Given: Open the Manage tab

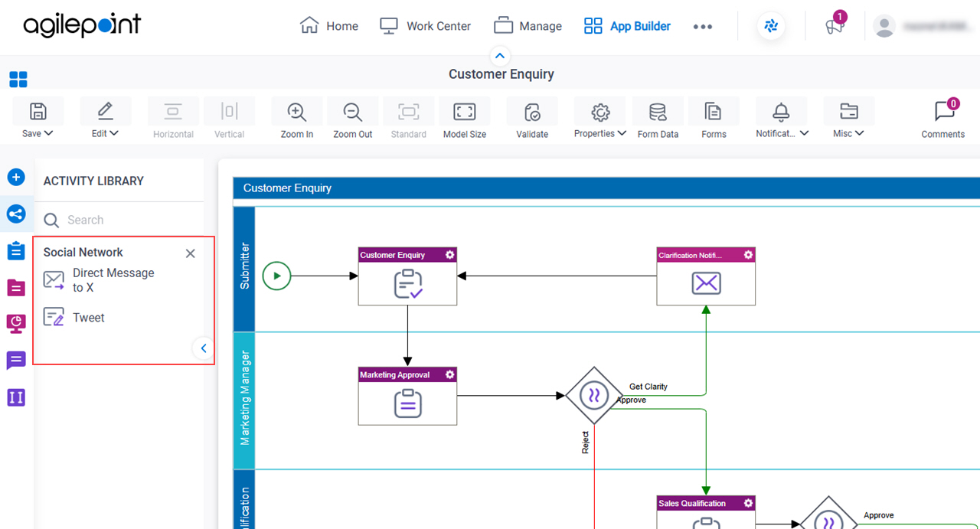Looking at the screenshot, I should (528, 26).
